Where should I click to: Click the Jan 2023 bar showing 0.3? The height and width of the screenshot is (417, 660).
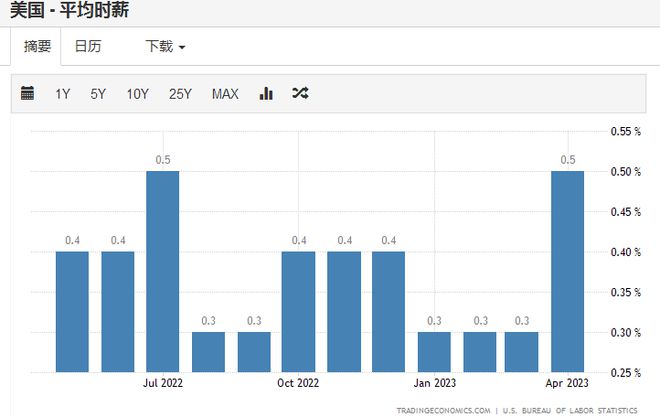coord(434,352)
